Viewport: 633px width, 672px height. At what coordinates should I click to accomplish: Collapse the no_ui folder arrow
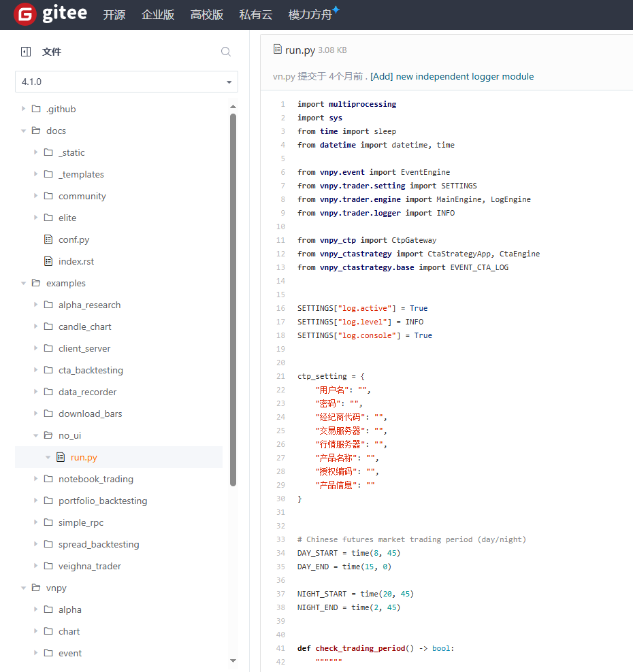click(x=35, y=435)
